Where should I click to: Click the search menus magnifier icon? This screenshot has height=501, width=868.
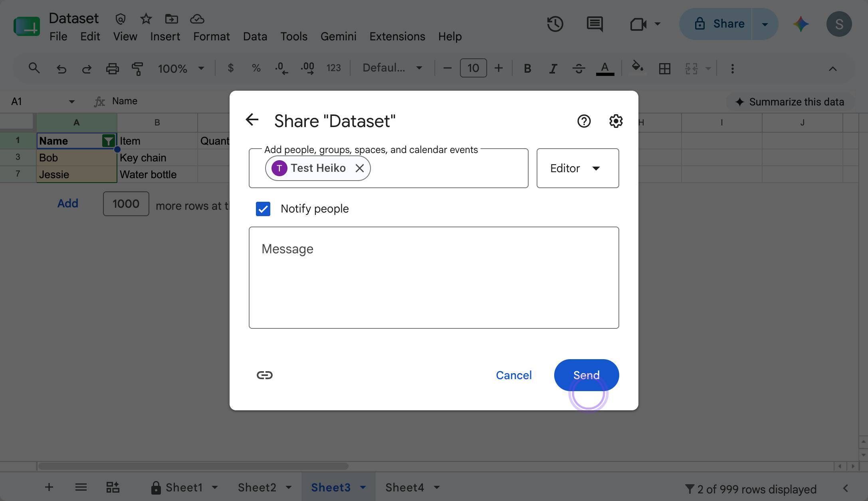[34, 68]
